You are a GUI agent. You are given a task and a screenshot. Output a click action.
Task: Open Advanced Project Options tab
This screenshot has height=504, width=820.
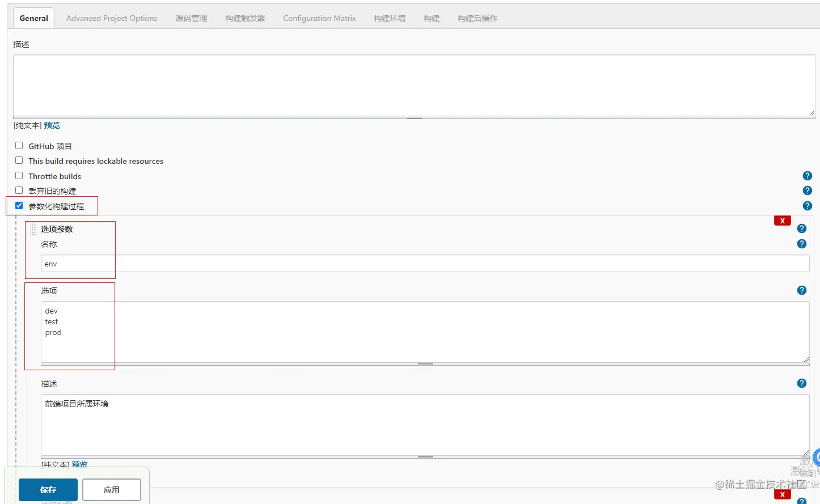[112, 18]
